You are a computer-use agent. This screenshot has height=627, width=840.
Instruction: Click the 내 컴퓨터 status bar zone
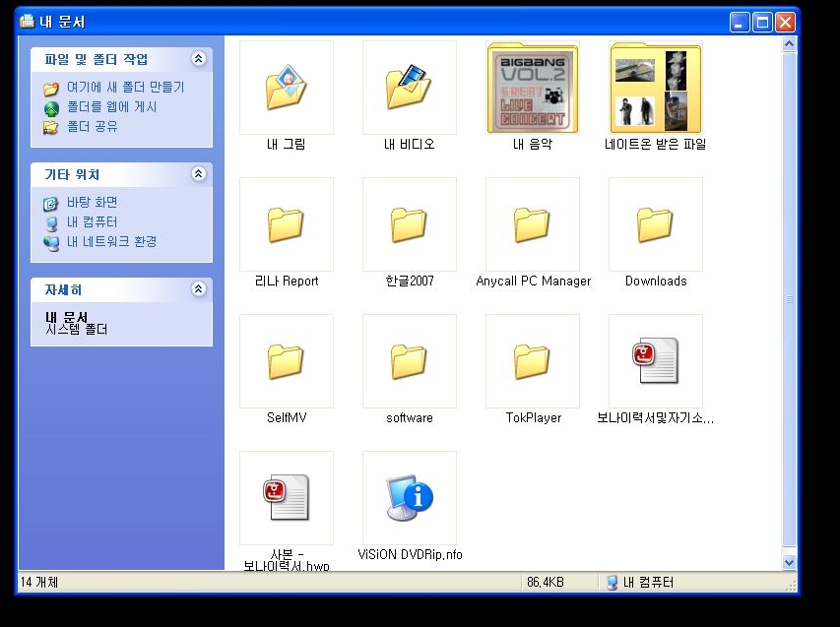[640, 583]
